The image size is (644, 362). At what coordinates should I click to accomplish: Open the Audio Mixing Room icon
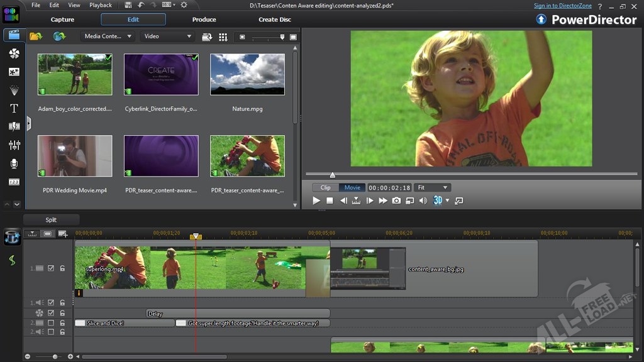tap(14, 145)
